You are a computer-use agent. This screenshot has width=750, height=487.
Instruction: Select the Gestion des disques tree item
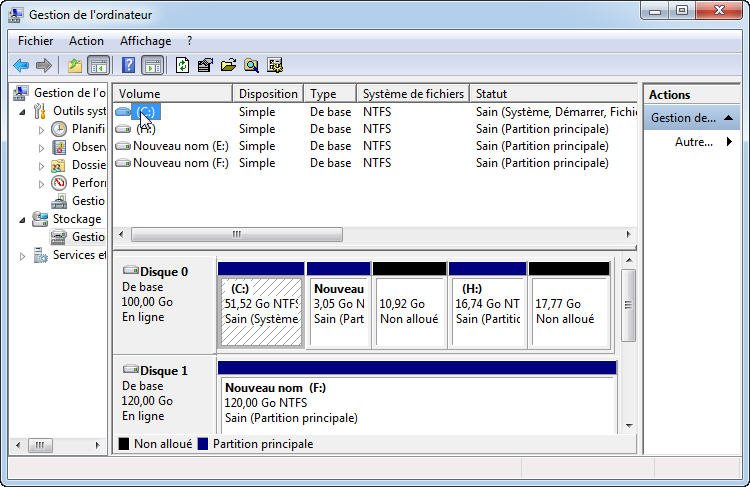(x=77, y=237)
